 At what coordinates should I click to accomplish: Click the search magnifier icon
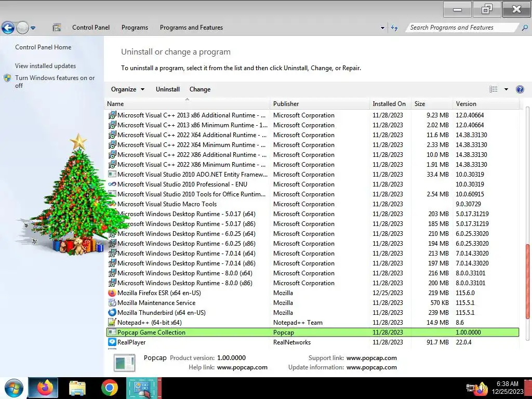click(x=525, y=28)
